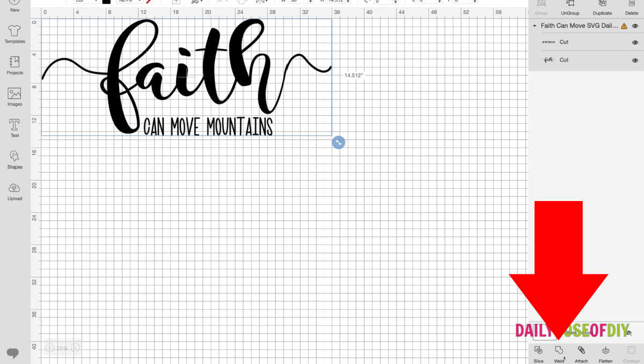Attach the selected layers
Screen dimensions: 644x364
click(581, 354)
